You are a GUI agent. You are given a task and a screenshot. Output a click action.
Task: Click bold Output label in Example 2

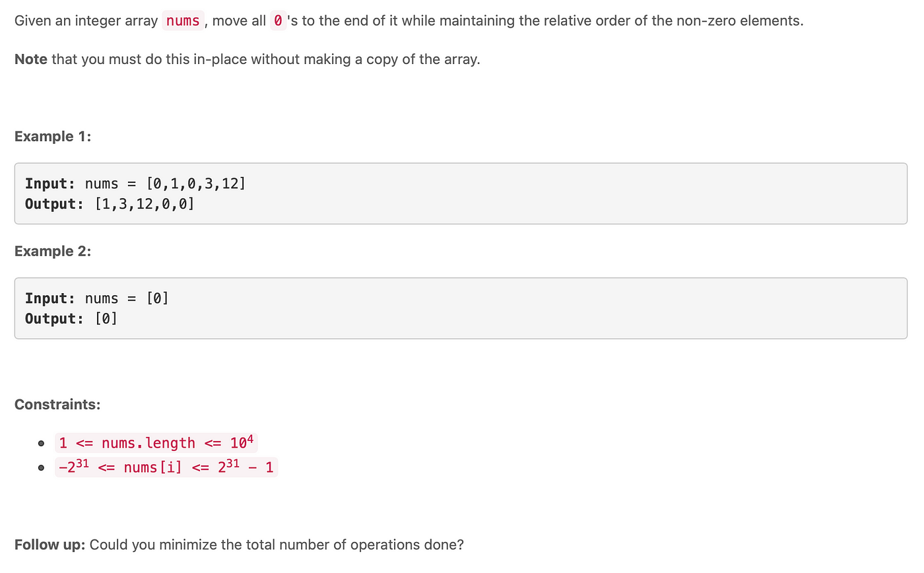[x=55, y=319]
